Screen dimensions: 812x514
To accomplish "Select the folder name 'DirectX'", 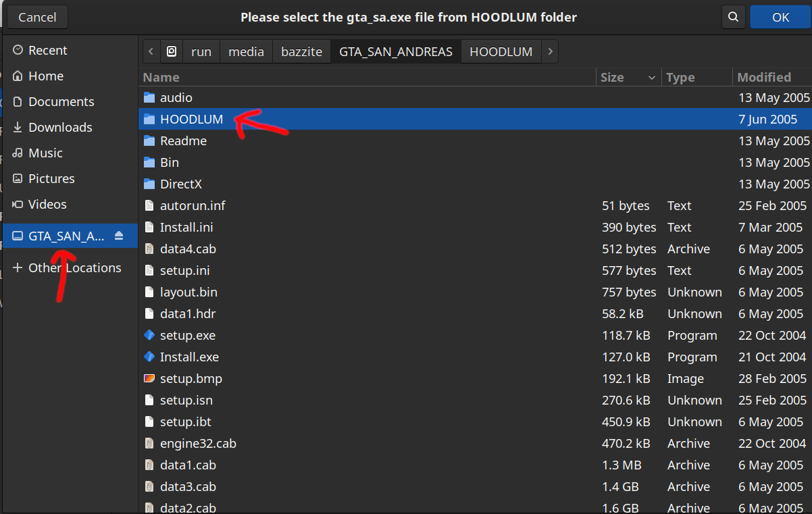I will 181,184.
